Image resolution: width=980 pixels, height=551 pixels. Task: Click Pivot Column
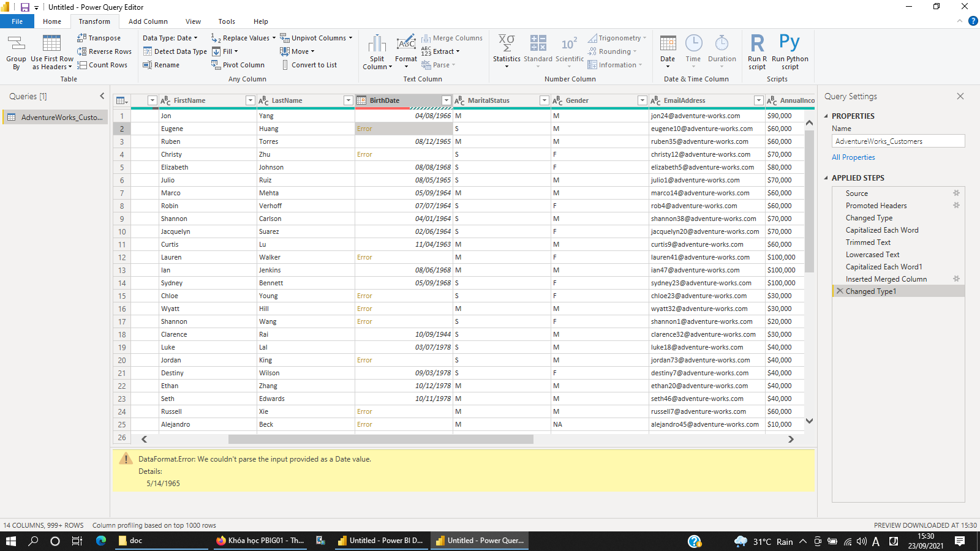pyautogui.click(x=238, y=65)
